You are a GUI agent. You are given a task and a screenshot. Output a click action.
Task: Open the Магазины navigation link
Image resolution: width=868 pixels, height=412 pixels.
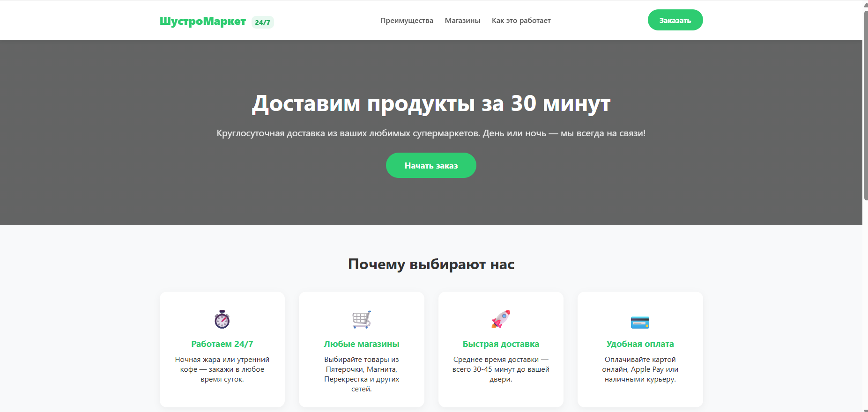(x=462, y=21)
